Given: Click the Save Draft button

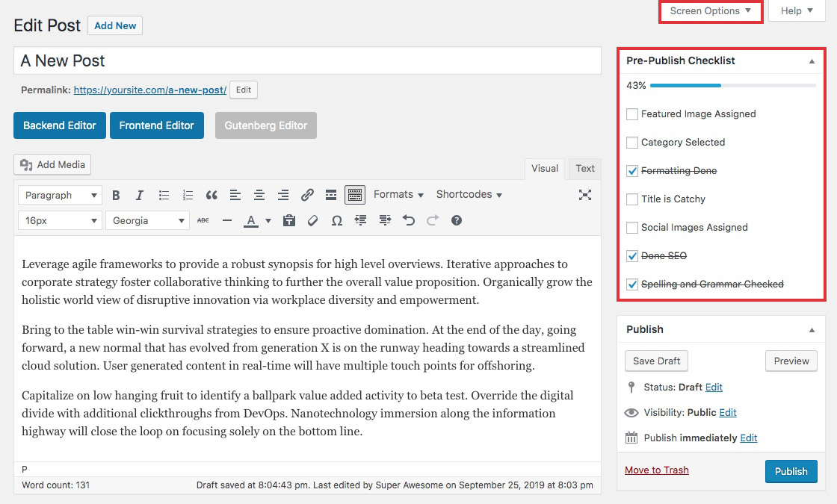Looking at the screenshot, I should click(657, 361).
